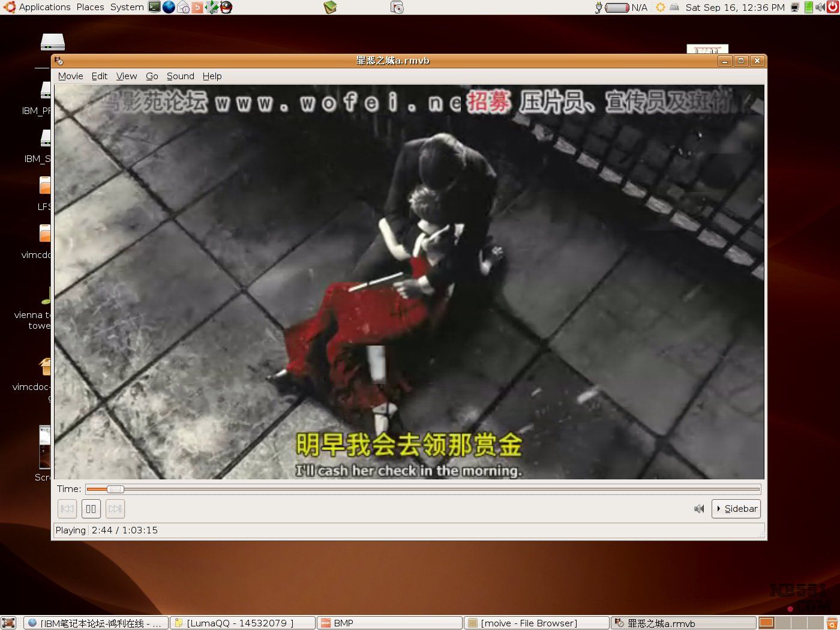This screenshot has height=630, width=840.
Task: Open the Movie menu
Action: click(70, 76)
